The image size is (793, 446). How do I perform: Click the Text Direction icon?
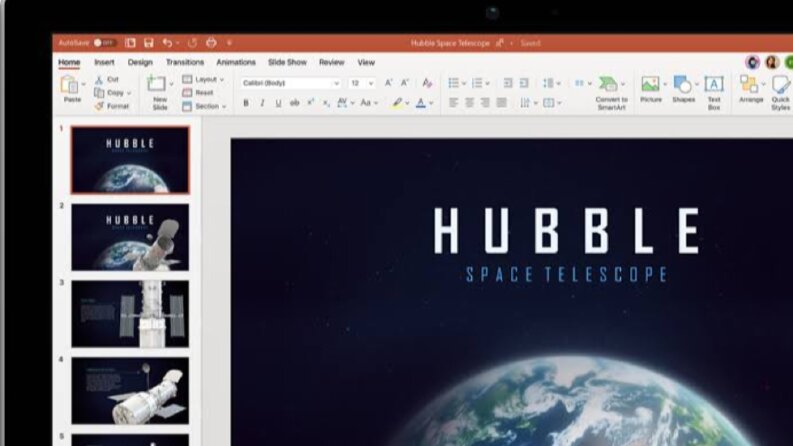pos(525,103)
